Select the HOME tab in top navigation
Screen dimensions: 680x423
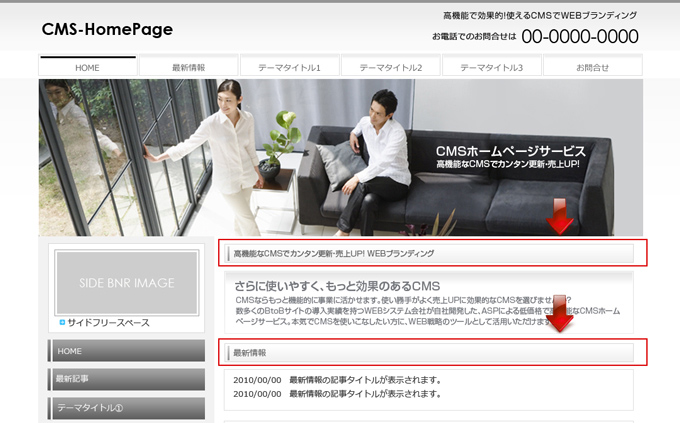88,67
